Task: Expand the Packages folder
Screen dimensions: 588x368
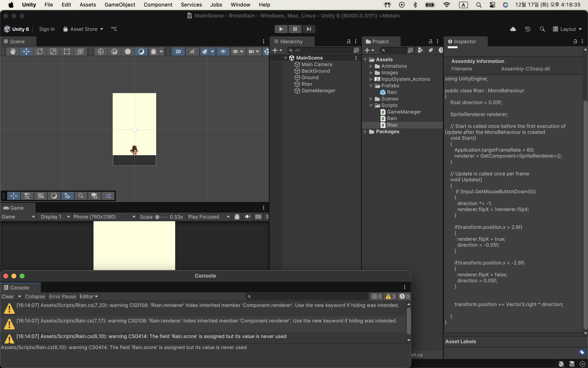Action: (365, 132)
